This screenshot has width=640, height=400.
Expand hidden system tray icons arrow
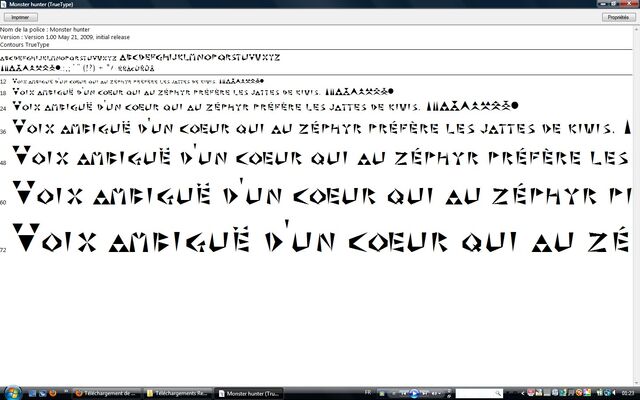523,393
